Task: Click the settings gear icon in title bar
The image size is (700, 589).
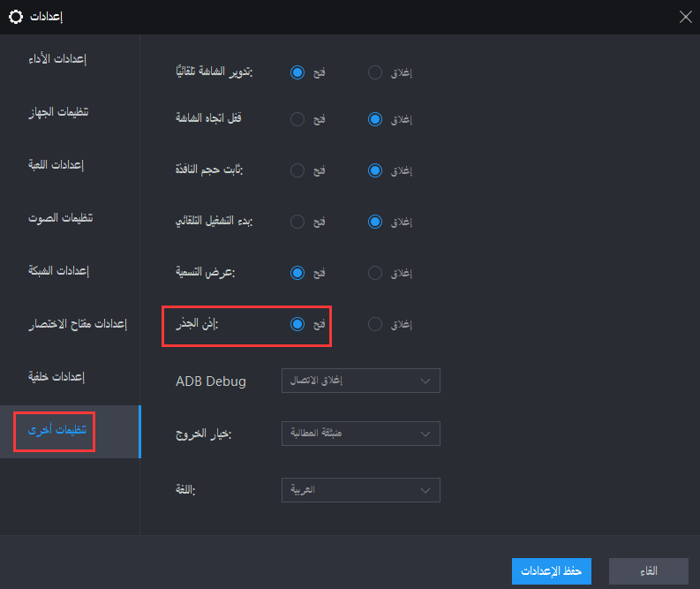Action: [x=16, y=17]
